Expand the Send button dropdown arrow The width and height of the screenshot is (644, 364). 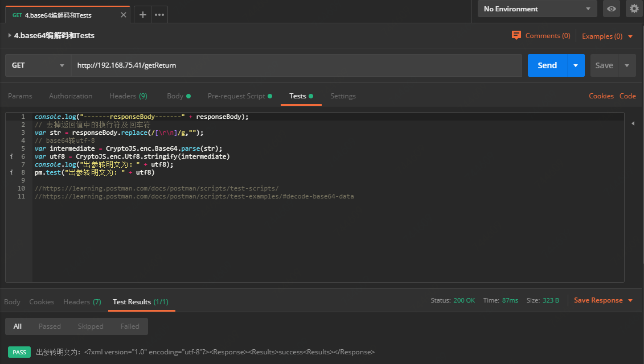pos(576,65)
